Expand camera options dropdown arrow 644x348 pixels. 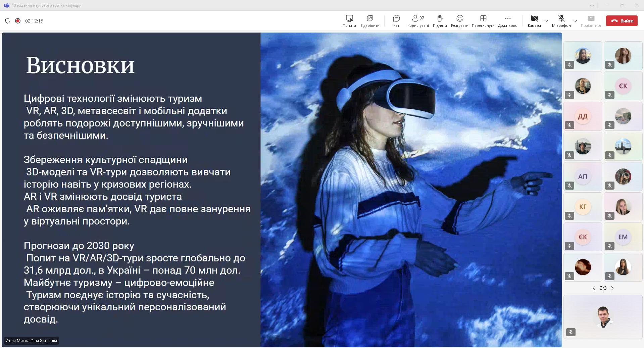click(x=546, y=21)
